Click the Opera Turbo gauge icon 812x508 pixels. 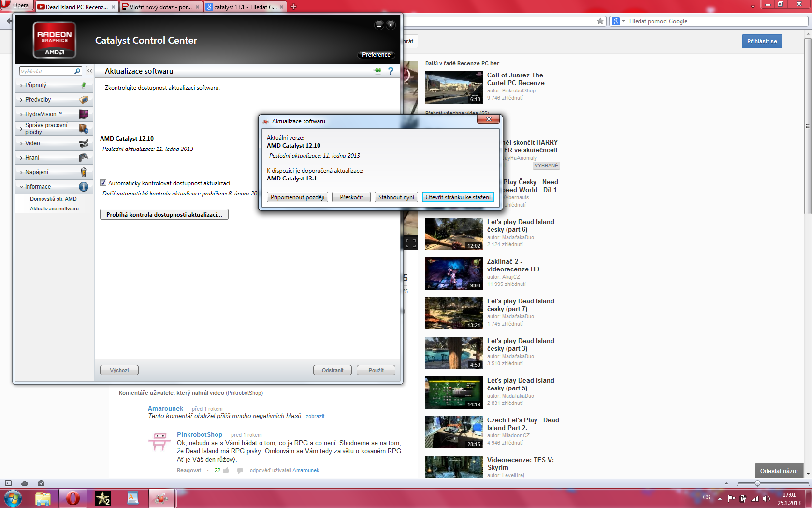41,483
